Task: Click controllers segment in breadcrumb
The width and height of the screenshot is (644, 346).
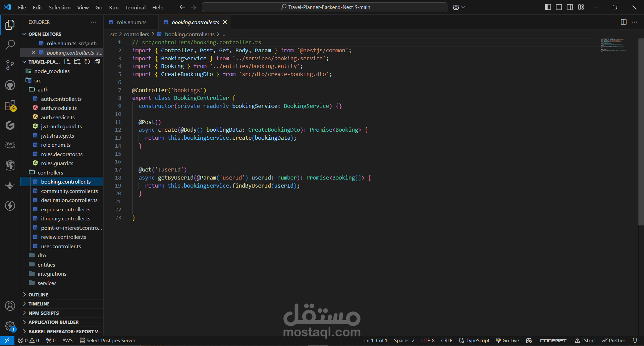Action: [136, 34]
